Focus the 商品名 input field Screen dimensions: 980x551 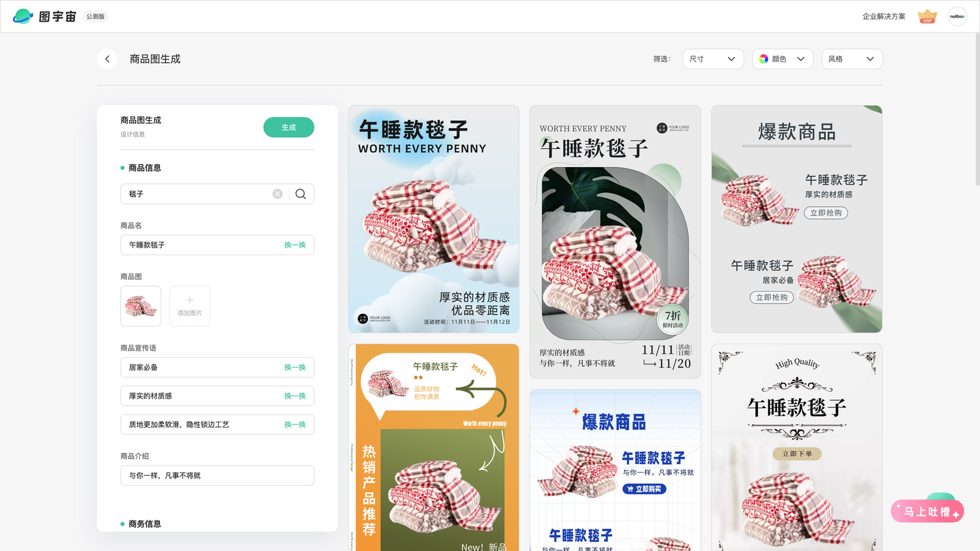(217, 245)
